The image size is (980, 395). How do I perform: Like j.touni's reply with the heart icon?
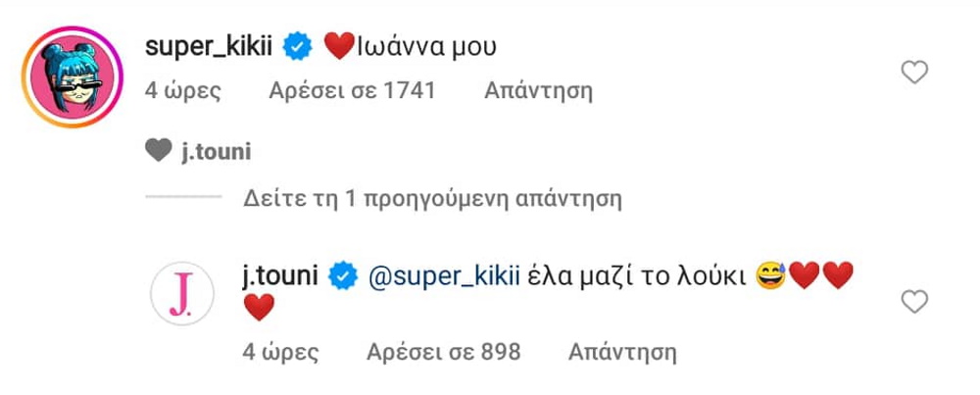914,302
